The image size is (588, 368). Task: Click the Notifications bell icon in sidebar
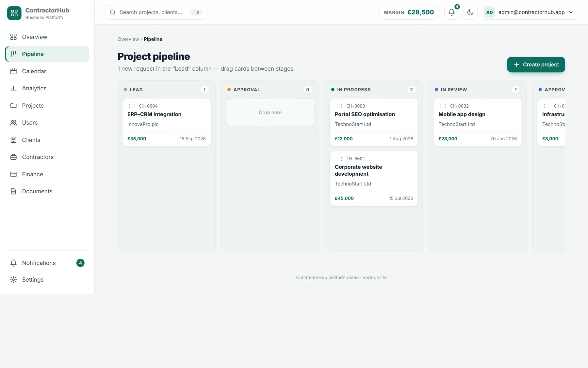click(x=13, y=263)
